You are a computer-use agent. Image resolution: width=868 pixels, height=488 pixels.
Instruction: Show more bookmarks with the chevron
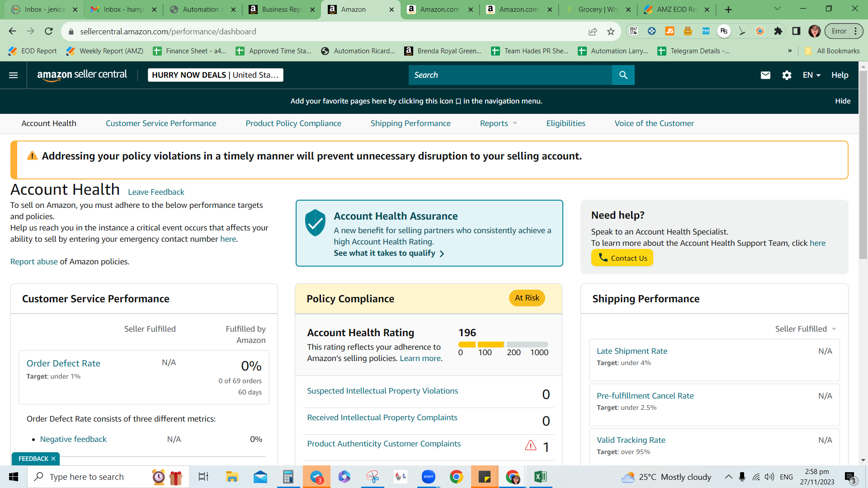[x=790, y=51]
